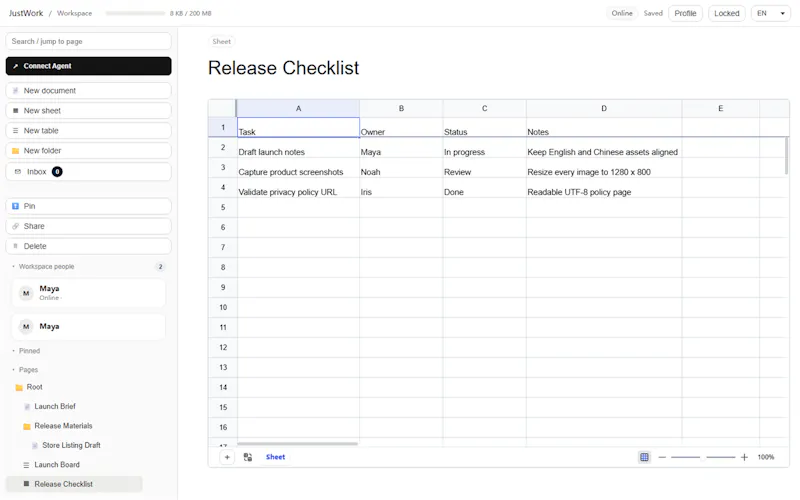Screen dimensions: 800x500
Task: Click the Capture product screenshots cell
Action: pyautogui.click(x=298, y=168)
